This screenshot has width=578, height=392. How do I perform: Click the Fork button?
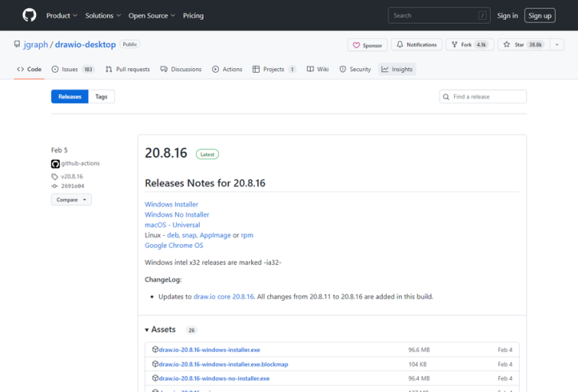pyautogui.click(x=469, y=44)
